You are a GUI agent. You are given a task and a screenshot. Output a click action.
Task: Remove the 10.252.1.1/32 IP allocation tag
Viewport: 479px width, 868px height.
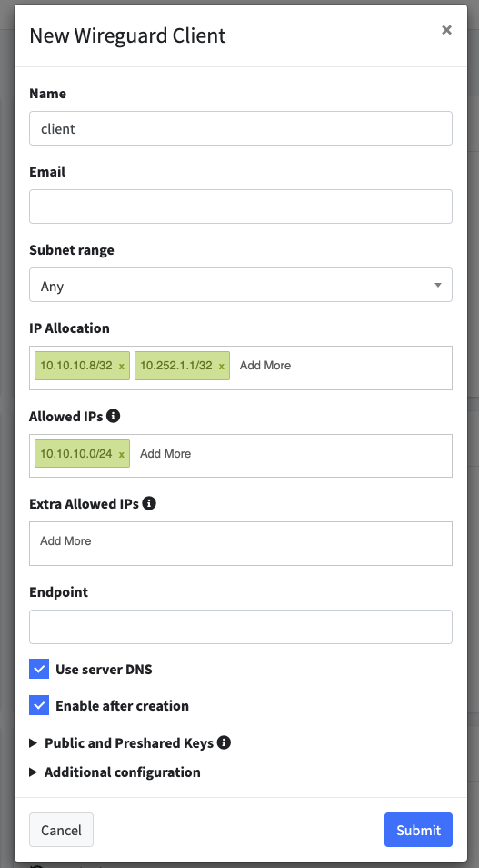[x=221, y=366]
